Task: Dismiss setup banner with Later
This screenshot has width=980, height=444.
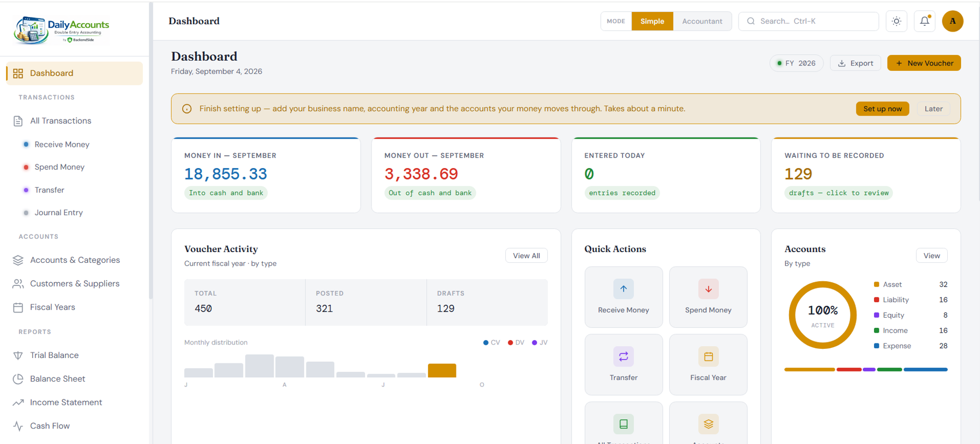Action: [933, 109]
